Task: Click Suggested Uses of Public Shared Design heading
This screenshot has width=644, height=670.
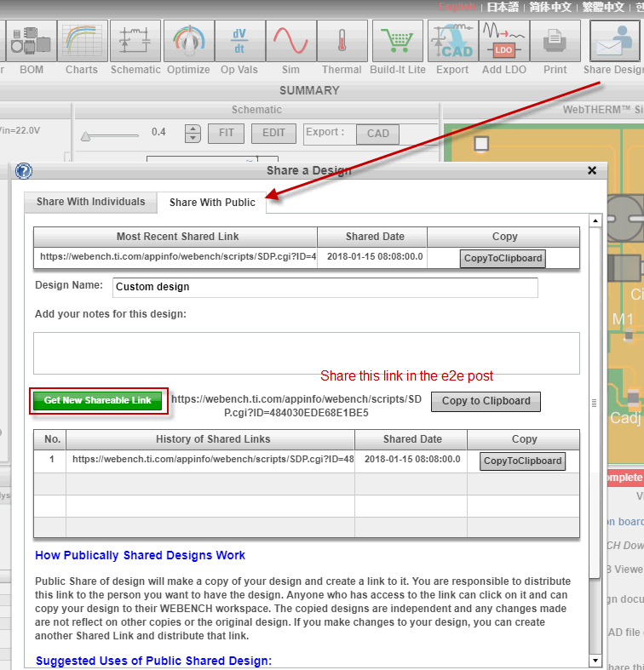Action: pyautogui.click(x=153, y=661)
